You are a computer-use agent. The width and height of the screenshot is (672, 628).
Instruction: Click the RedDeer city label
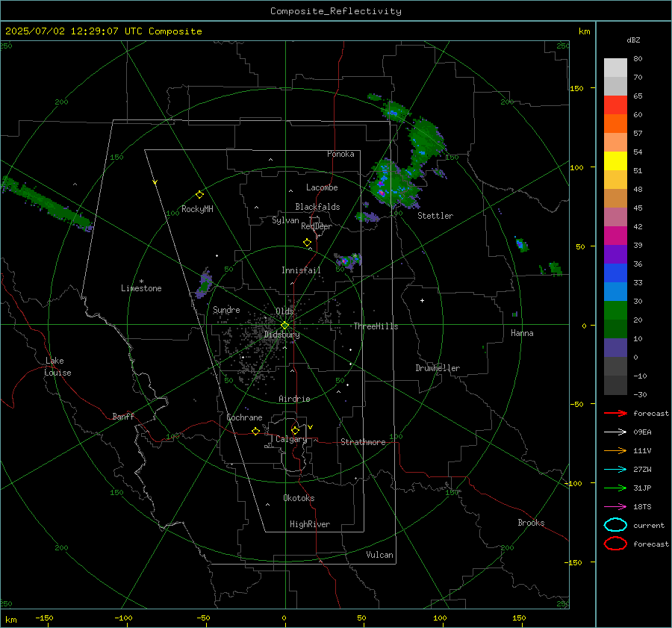click(317, 226)
